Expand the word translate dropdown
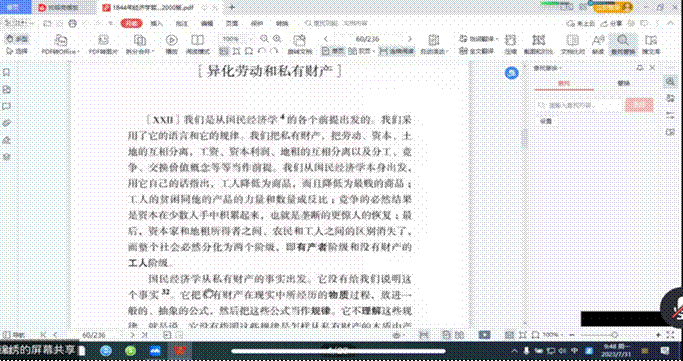Image resolution: width=683 pixels, height=361 pixels. 497,39
